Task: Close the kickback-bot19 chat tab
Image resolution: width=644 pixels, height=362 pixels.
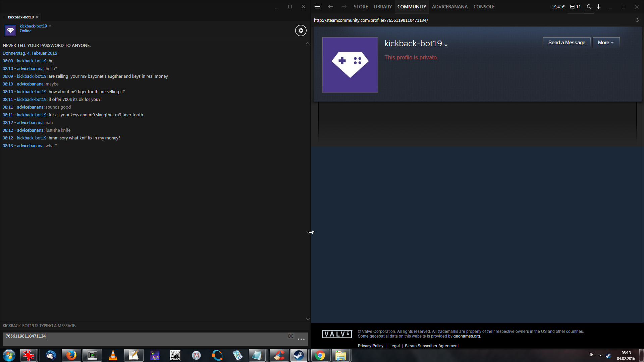Action: point(37,17)
